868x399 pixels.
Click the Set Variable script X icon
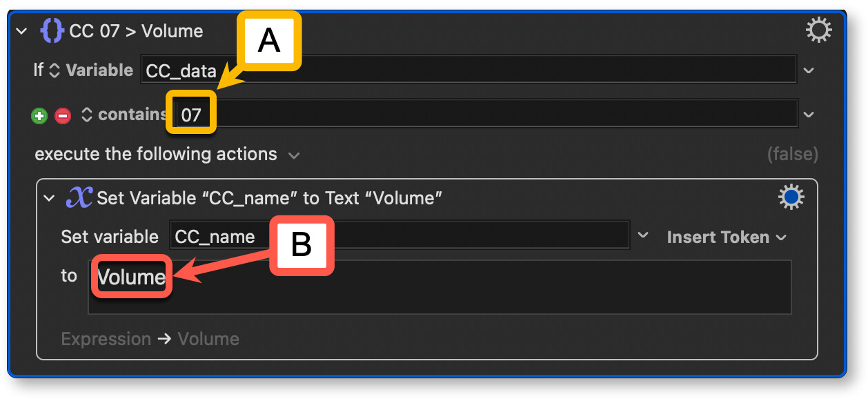point(79,198)
